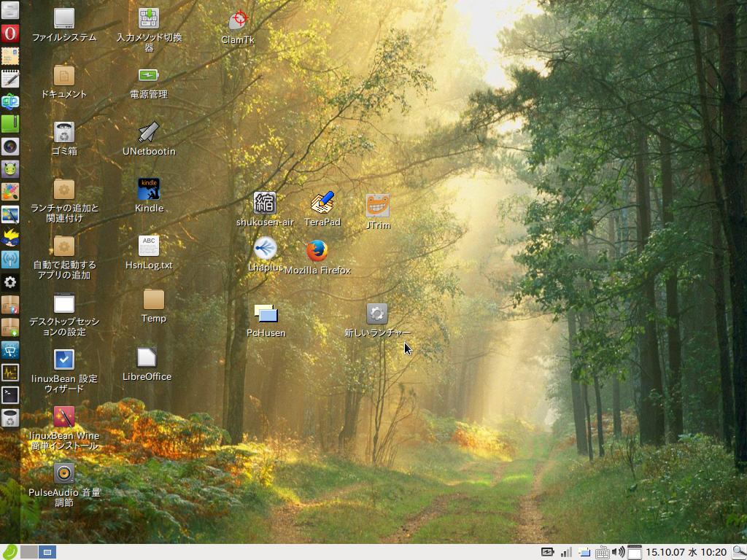
Task: Open the trash can at dock bottom
Action: coord(10,418)
